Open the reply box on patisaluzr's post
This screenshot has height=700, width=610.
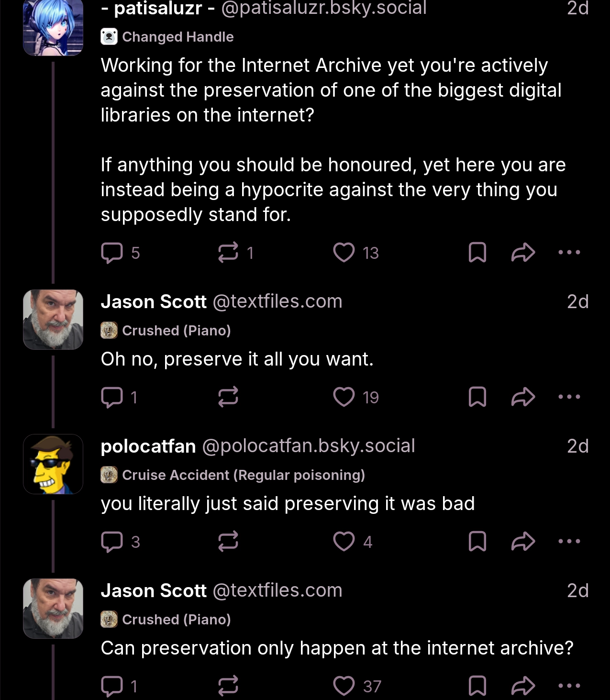pos(112,252)
